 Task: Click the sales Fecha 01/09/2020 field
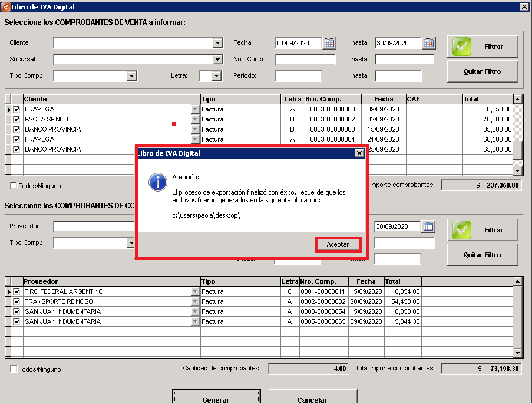click(298, 43)
